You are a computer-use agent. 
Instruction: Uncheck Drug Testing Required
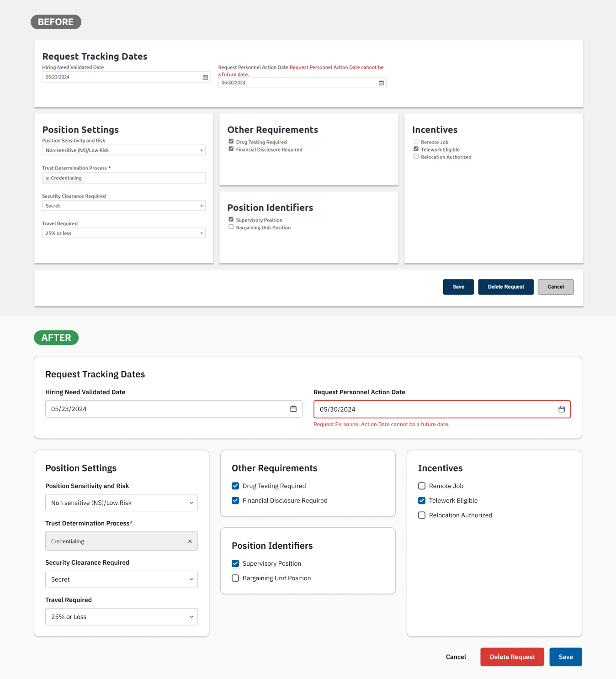point(235,486)
